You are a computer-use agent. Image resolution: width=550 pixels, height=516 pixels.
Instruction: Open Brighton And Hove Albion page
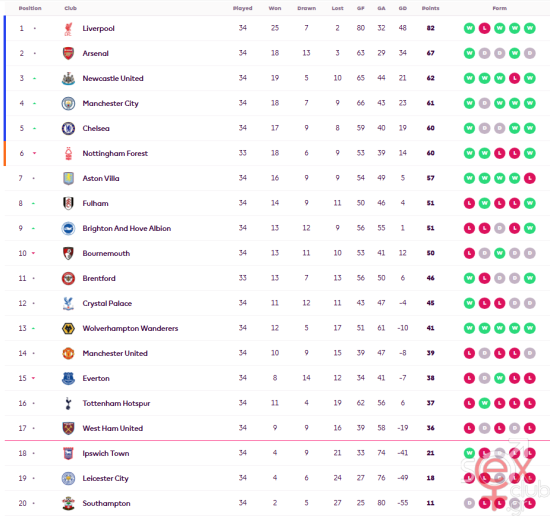tap(127, 228)
